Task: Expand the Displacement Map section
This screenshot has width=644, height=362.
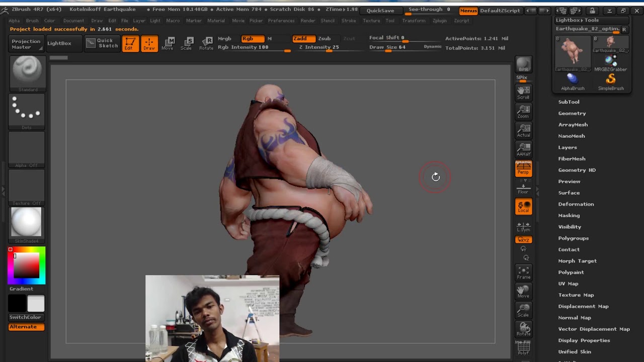Action: (x=583, y=306)
